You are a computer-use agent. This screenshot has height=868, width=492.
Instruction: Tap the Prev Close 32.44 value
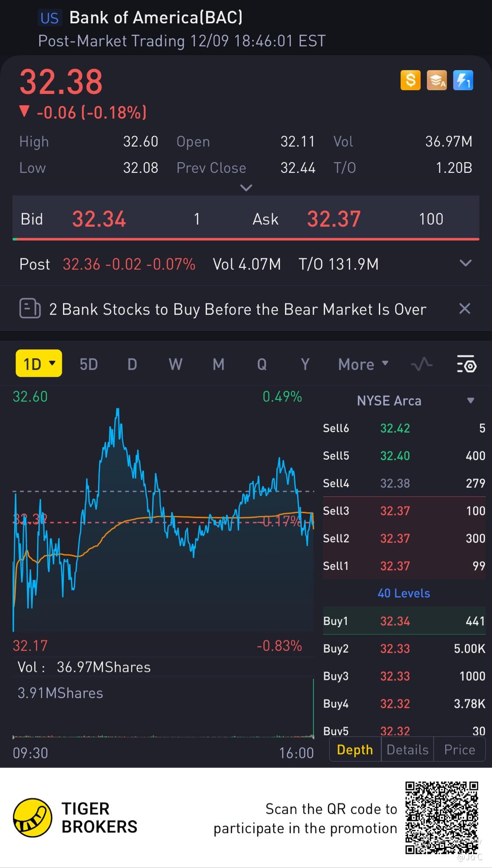point(298,168)
